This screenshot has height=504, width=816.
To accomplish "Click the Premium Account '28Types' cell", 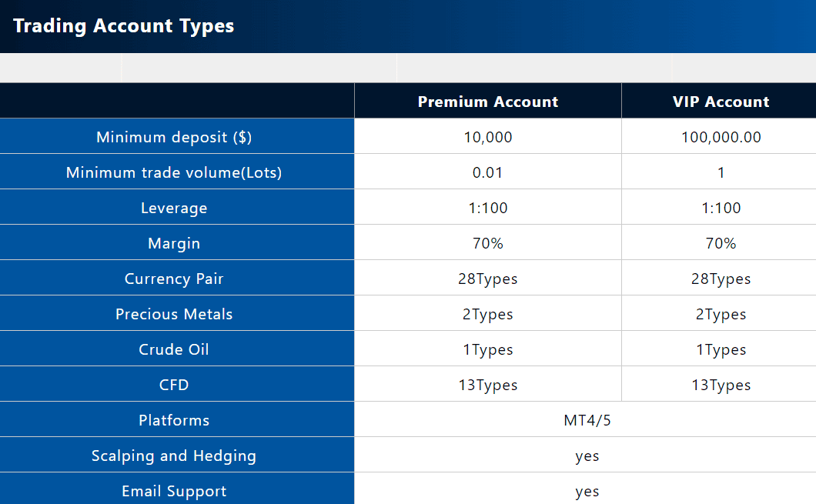I will (487, 279).
